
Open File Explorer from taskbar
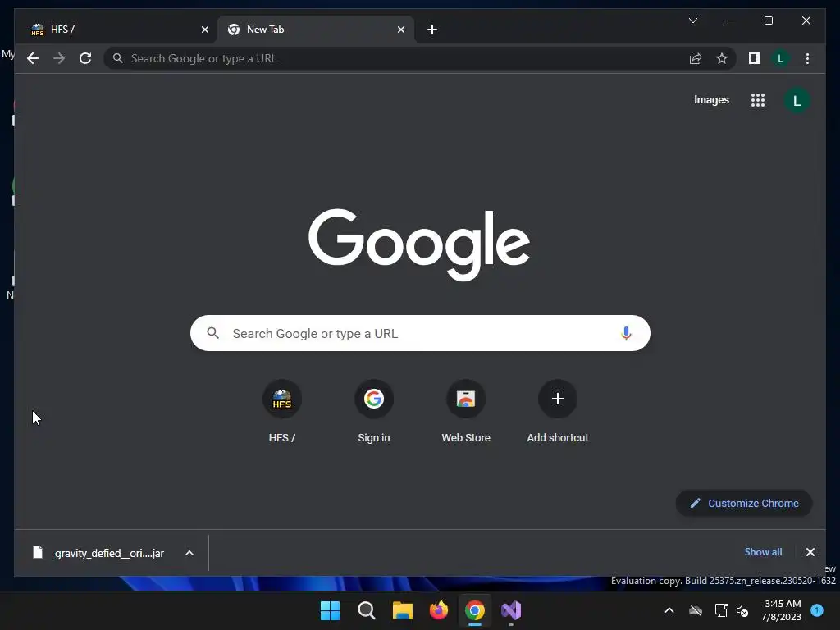pyautogui.click(x=402, y=610)
